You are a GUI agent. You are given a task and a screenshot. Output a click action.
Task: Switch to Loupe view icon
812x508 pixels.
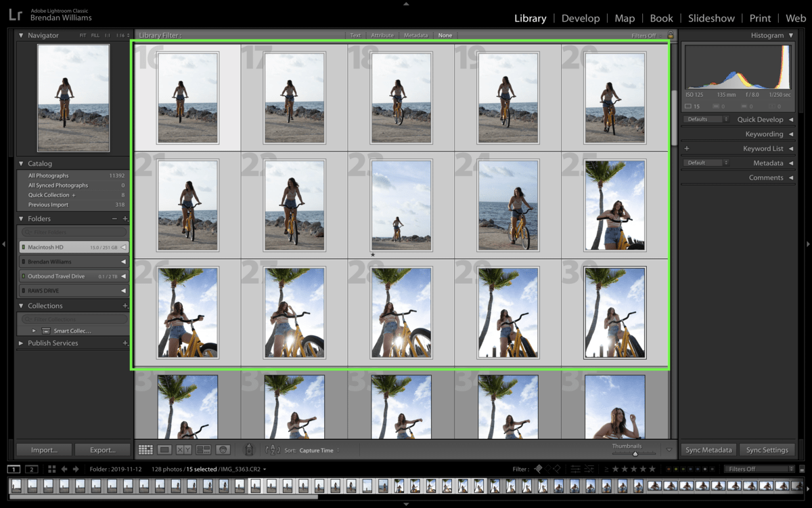coord(164,450)
